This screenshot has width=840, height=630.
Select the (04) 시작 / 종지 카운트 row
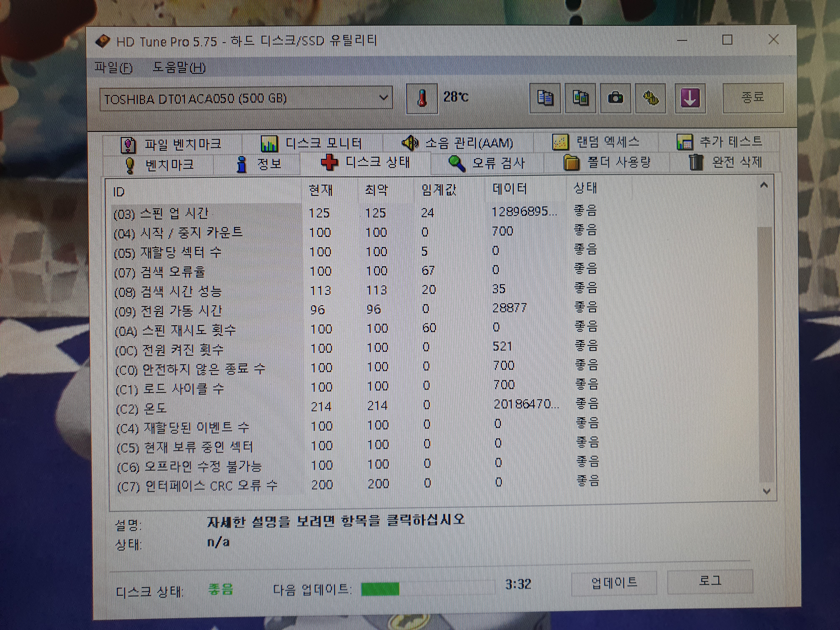point(355,232)
